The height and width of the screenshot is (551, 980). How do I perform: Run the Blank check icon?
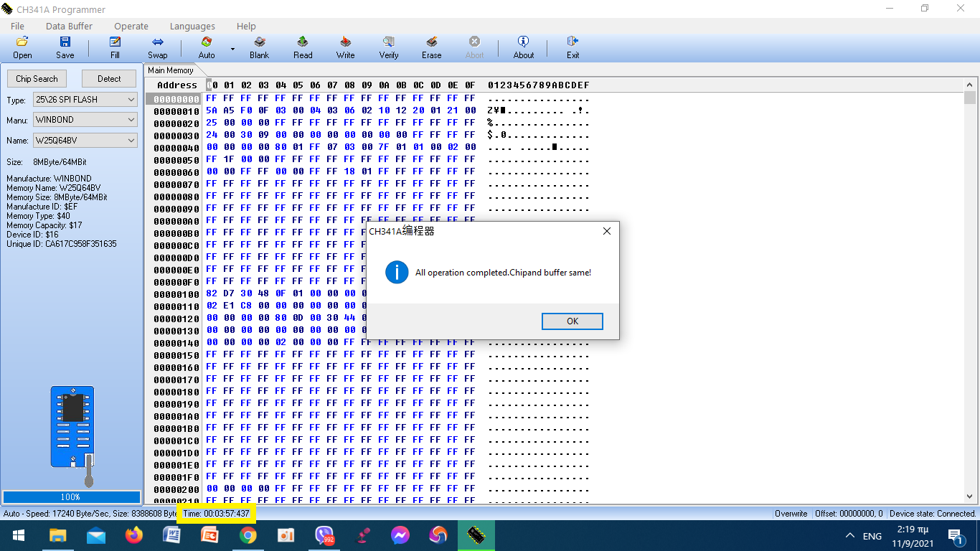pos(259,47)
